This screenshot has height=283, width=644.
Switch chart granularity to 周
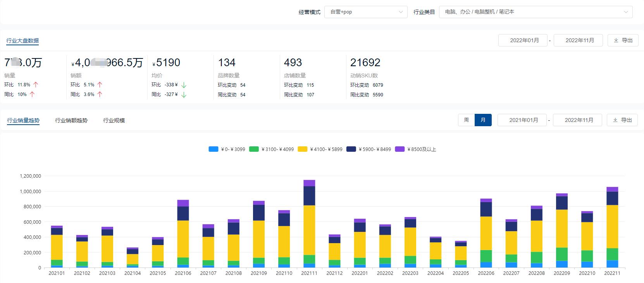tap(466, 120)
